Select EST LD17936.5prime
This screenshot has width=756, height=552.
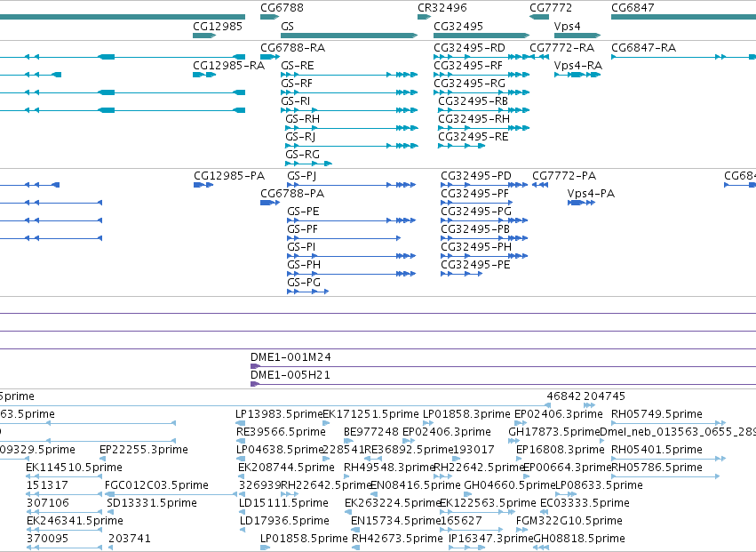pos(284,521)
